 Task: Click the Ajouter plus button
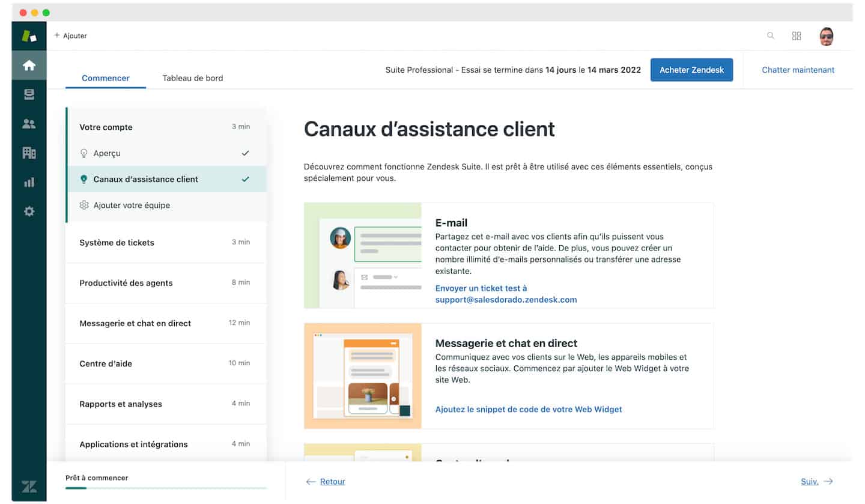click(x=70, y=36)
